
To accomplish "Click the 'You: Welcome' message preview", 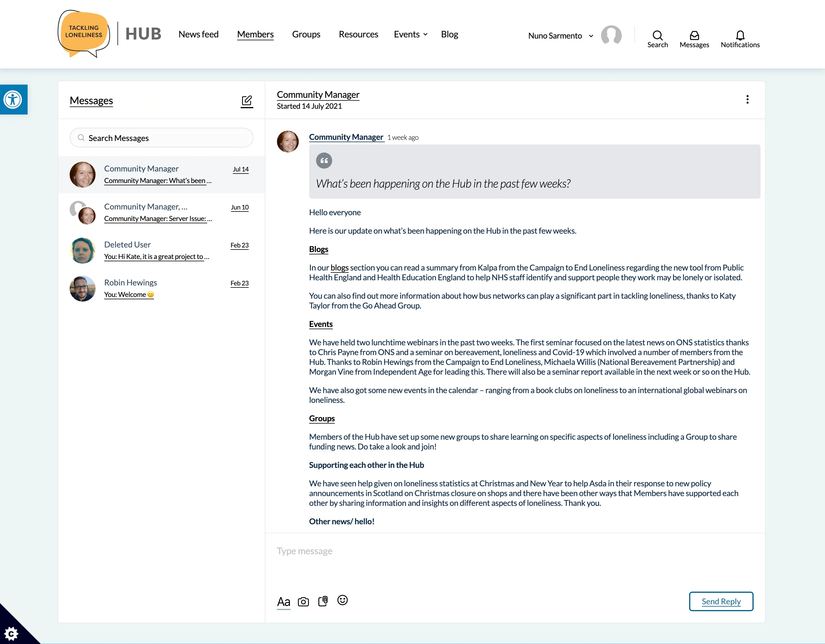I will (x=129, y=295).
